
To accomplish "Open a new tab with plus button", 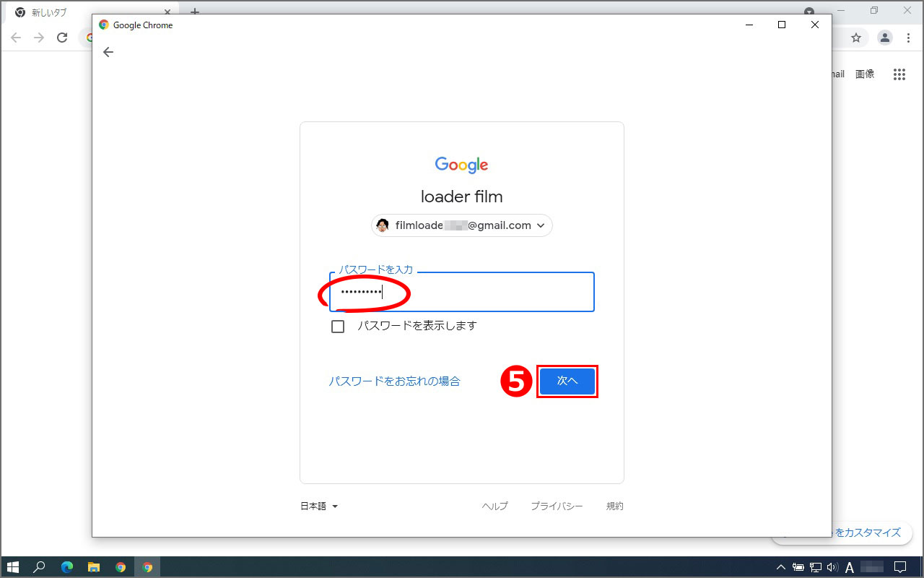I will [194, 12].
